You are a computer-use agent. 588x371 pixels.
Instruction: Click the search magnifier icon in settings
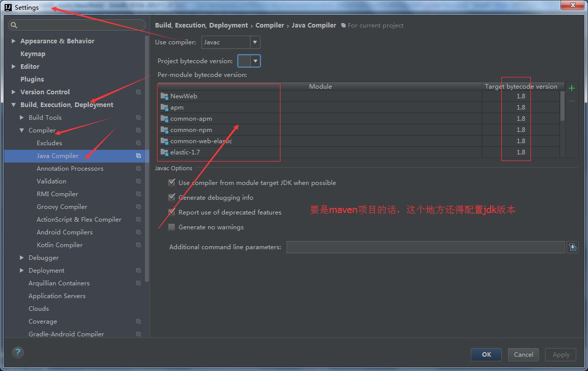tap(14, 25)
